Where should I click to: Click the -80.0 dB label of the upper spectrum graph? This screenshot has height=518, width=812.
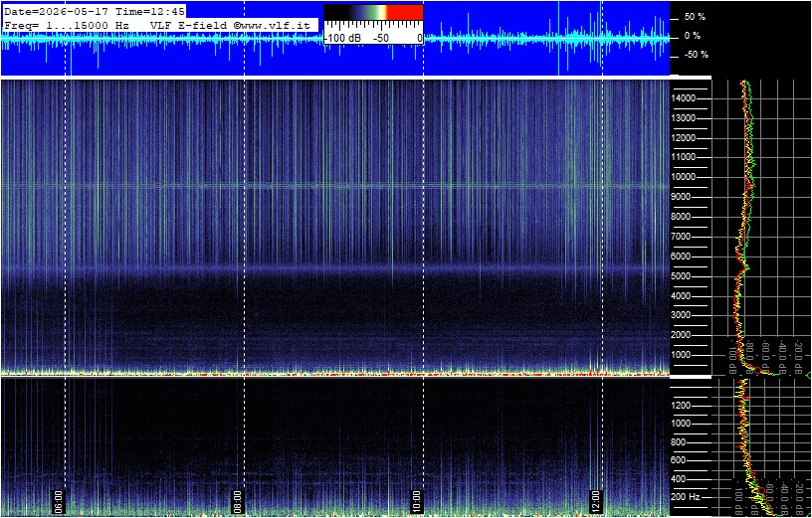click(x=749, y=356)
